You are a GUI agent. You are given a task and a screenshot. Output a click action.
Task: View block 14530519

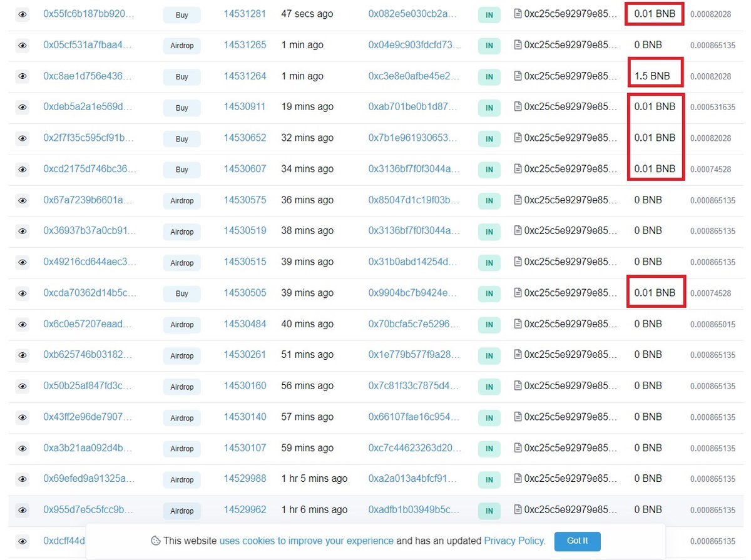245,231
